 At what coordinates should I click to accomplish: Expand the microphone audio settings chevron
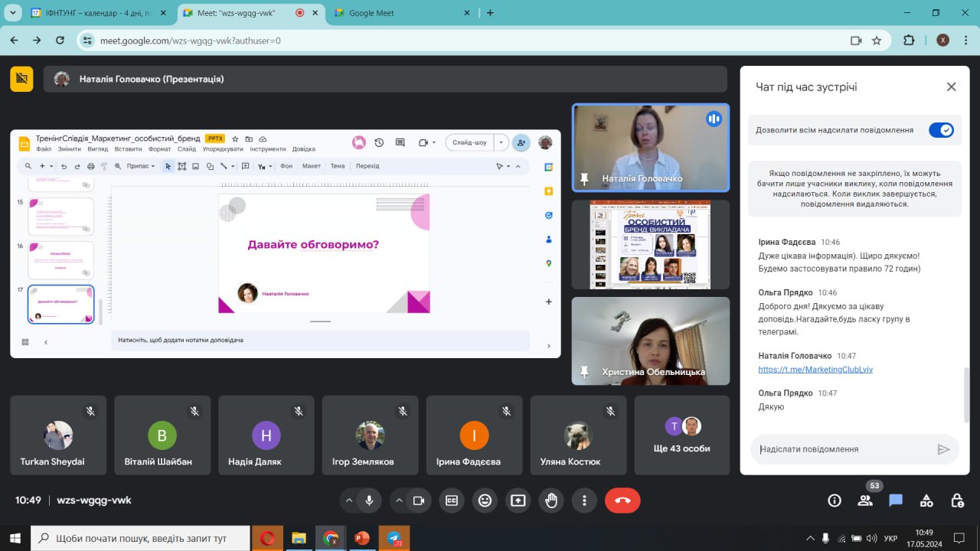coord(349,500)
